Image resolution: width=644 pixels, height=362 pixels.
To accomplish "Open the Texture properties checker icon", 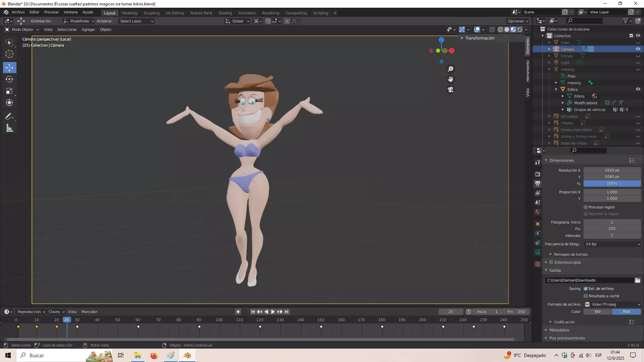I will tap(538, 264).
